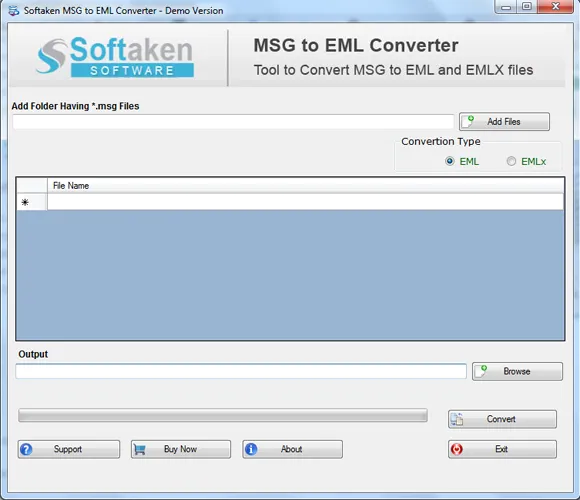The height and width of the screenshot is (500, 580).
Task: Select the new row asterisk header cell
Action: [x=32, y=202]
